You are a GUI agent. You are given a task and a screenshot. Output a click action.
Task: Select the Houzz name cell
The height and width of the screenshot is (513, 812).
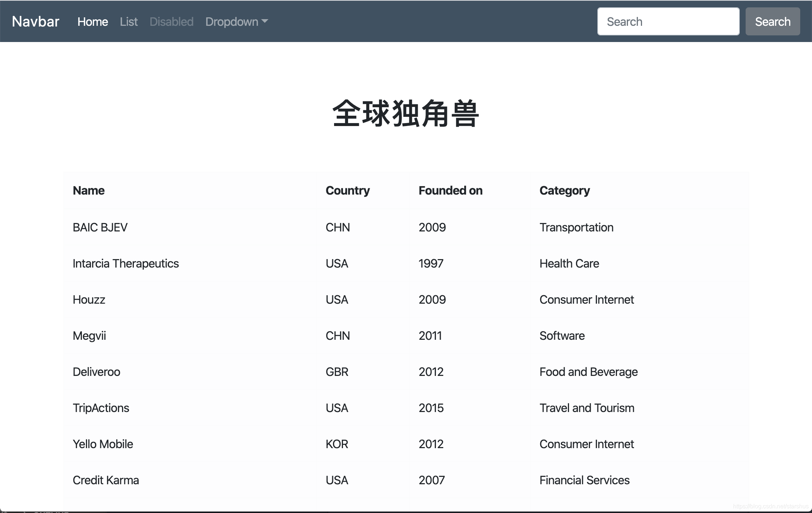click(x=89, y=300)
